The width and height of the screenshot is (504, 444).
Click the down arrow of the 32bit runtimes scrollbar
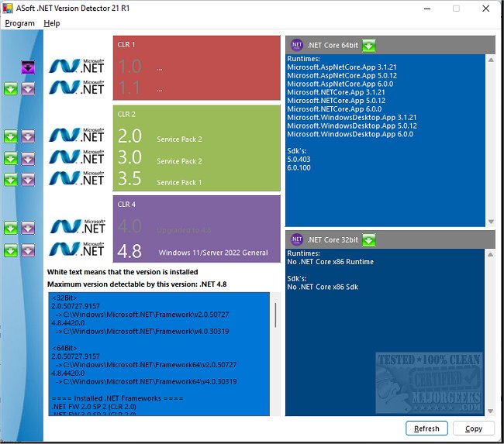(x=491, y=411)
